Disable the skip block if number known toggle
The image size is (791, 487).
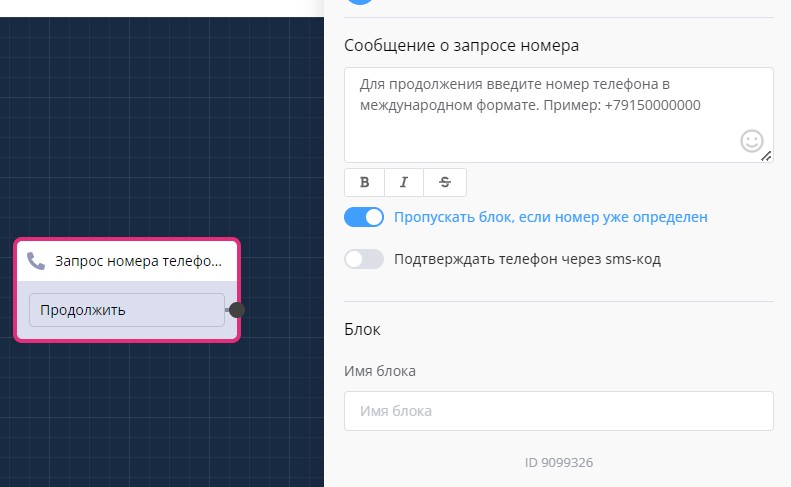click(x=364, y=217)
